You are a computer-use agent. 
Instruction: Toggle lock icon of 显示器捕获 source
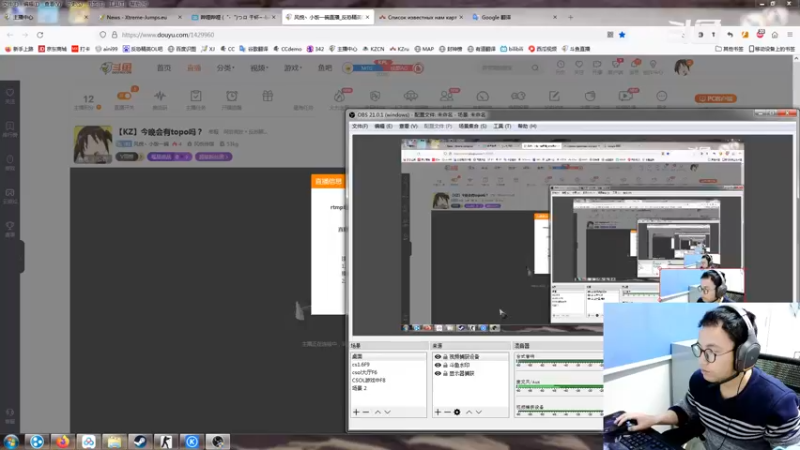click(445, 373)
